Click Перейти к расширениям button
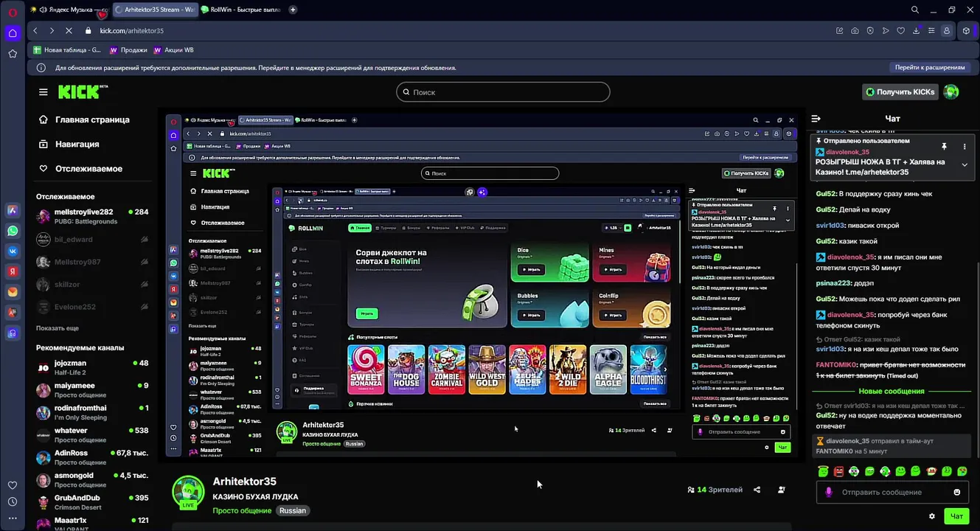The height and width of the screenshot is (531, 980). click(x=929, y=67)
